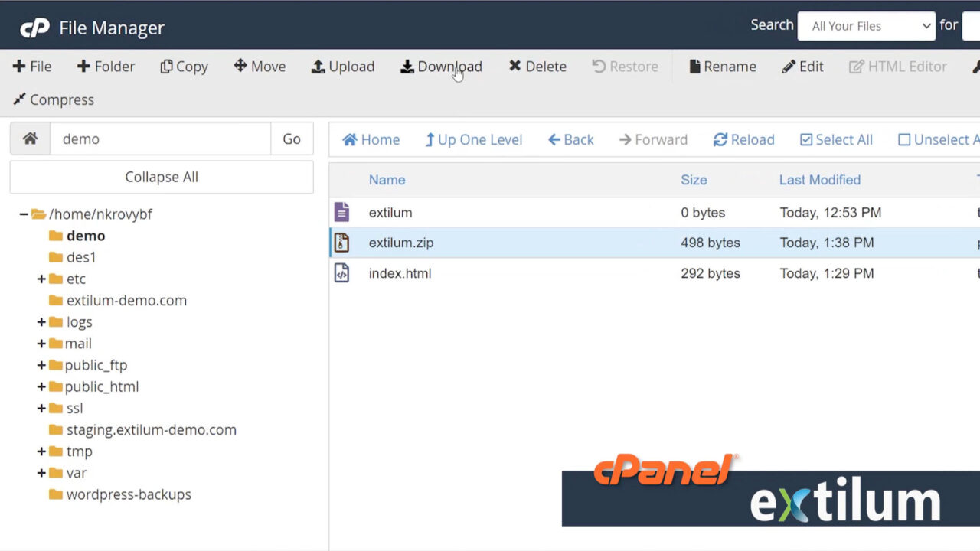Click the home icon beside the path field
Image resolution: width=980 pixels, height=551 pixels.
pos(29,139)
